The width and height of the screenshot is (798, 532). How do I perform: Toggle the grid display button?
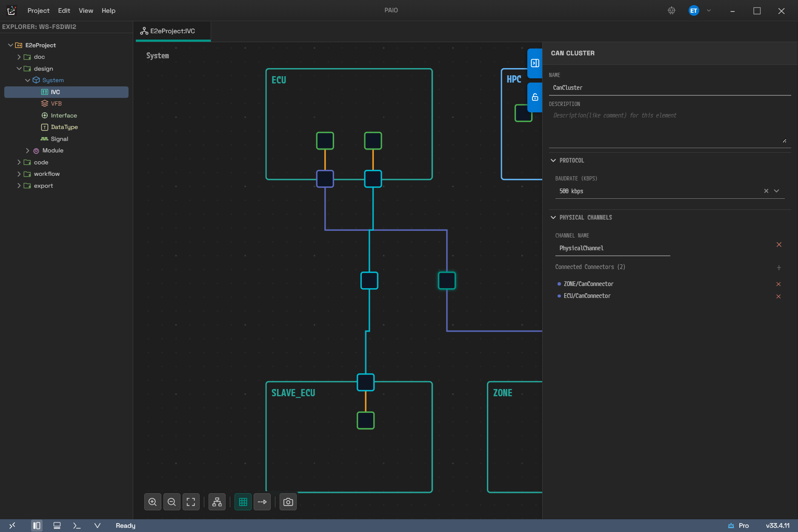tap(243, 502)
